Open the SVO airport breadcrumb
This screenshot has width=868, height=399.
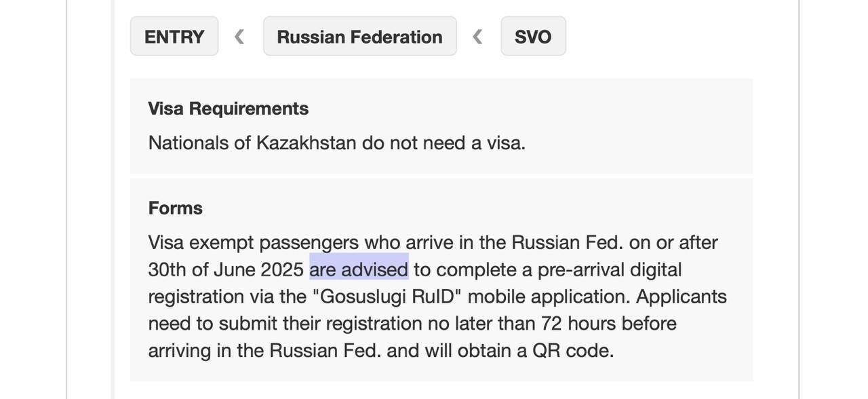tap(533, 37)
